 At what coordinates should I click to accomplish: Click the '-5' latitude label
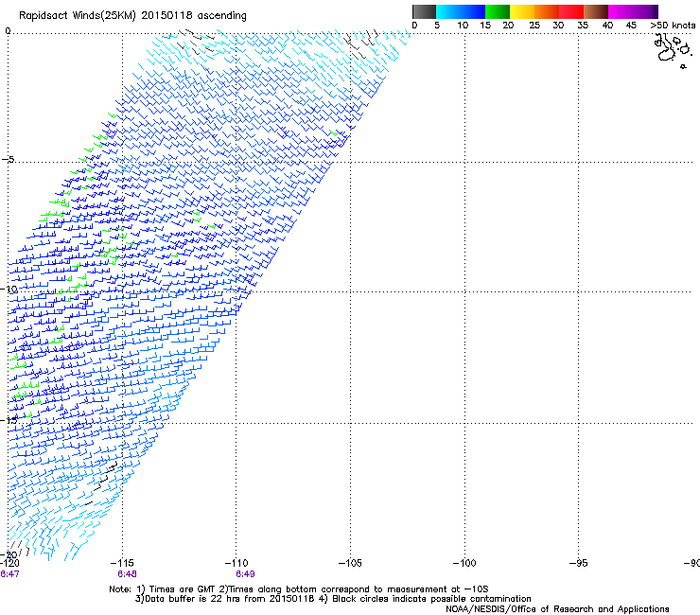coord(9,159)
